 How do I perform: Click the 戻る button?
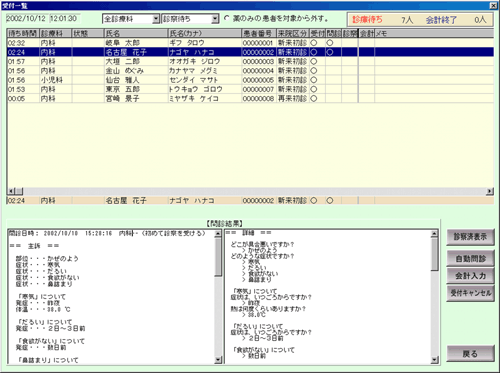click(x=470, y=354)
